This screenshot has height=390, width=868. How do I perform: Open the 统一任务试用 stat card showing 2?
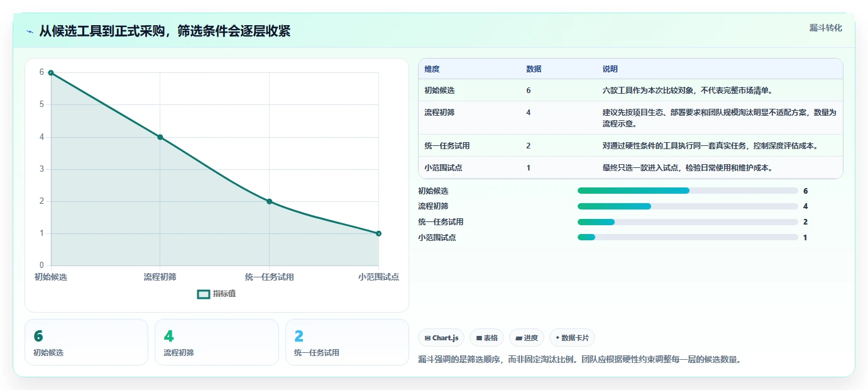pyautogui.click(x=347, y=342)
